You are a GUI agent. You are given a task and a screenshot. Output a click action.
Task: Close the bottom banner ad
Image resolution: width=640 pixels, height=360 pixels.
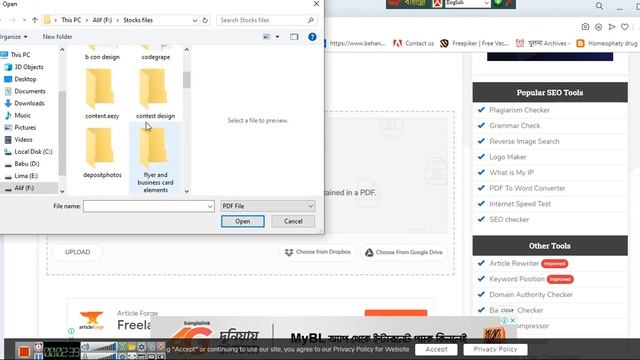click(x=513, y=320)
